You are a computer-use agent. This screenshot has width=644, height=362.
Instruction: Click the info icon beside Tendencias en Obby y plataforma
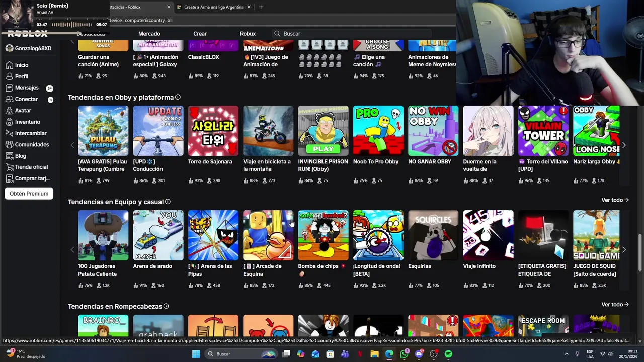[178, 97]
